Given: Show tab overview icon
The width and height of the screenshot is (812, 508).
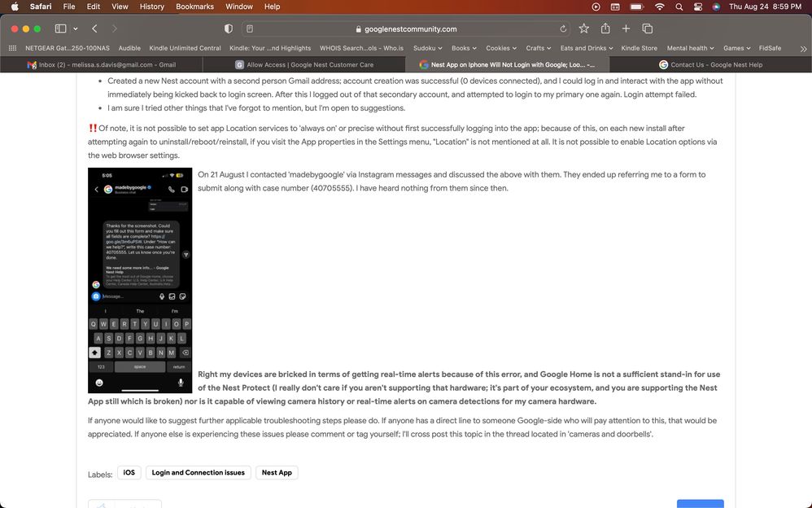Looking at the screenshot, I should click(648, 28).
